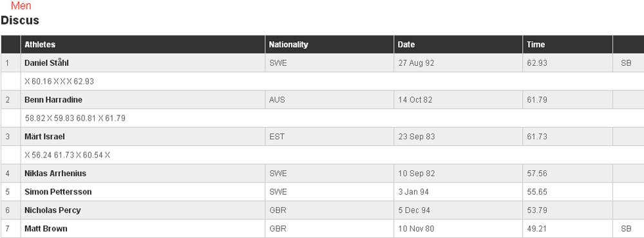The width and height of the screenshot is (644, 238).
Task: Click the Date column header
Action: [x=406, y=45]
